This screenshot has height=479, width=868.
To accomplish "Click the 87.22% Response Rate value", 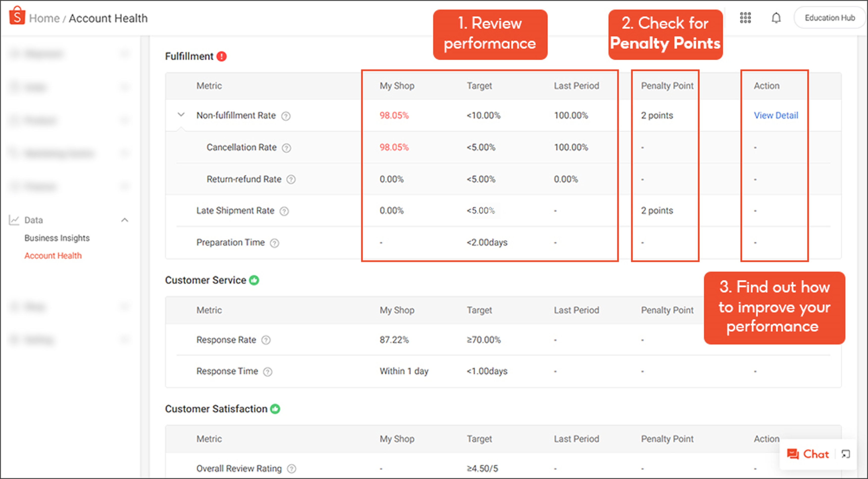I will point(394,339).
